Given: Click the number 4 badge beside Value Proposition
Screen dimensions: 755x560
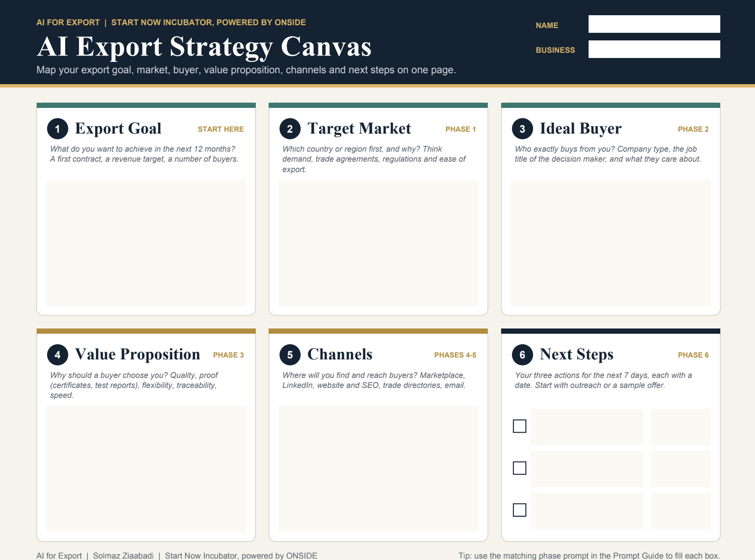Looking at the screenshot, I should (58, 355).
